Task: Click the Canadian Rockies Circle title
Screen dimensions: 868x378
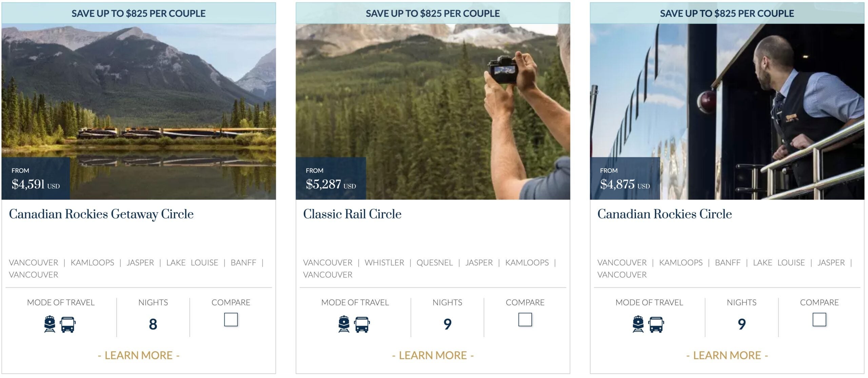Action: pyautogui.click(x=665, y=214)
